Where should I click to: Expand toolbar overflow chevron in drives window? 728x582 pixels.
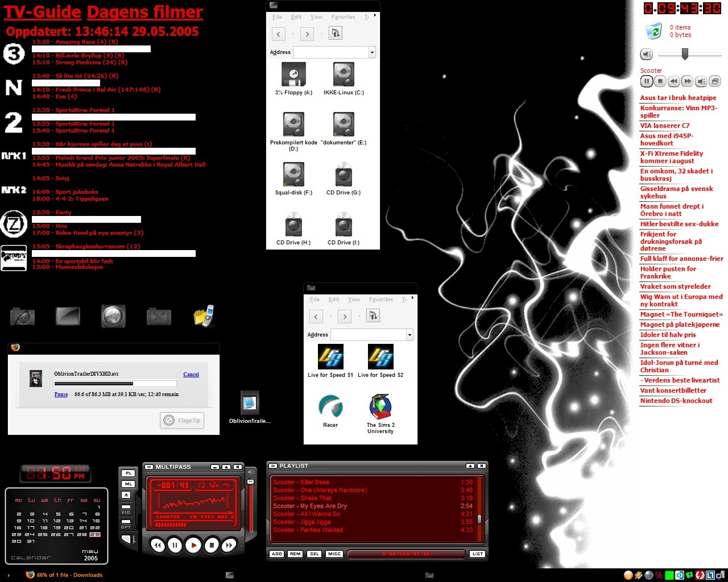[x=375, y=15]
